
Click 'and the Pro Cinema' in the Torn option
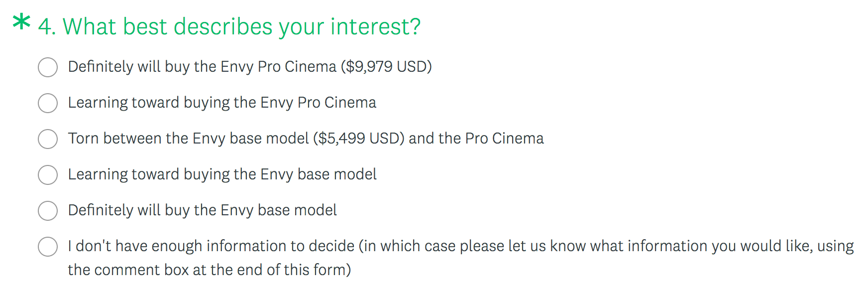coord(476,139)
